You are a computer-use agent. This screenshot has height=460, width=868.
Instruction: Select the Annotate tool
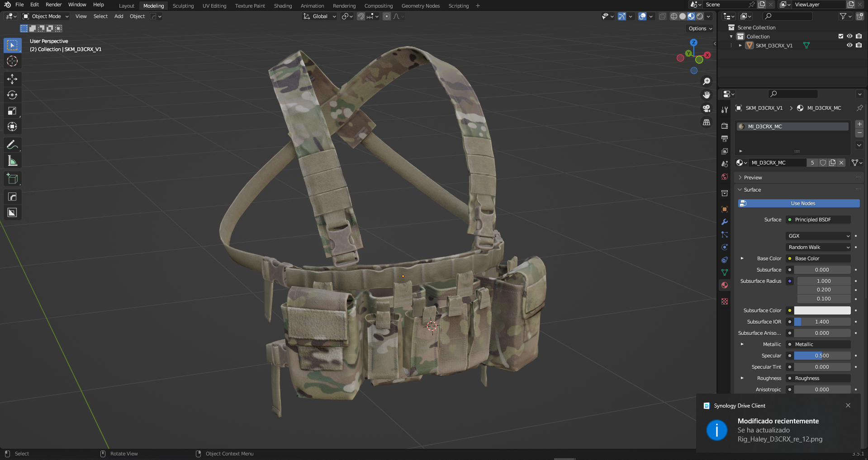pos(12,145)
